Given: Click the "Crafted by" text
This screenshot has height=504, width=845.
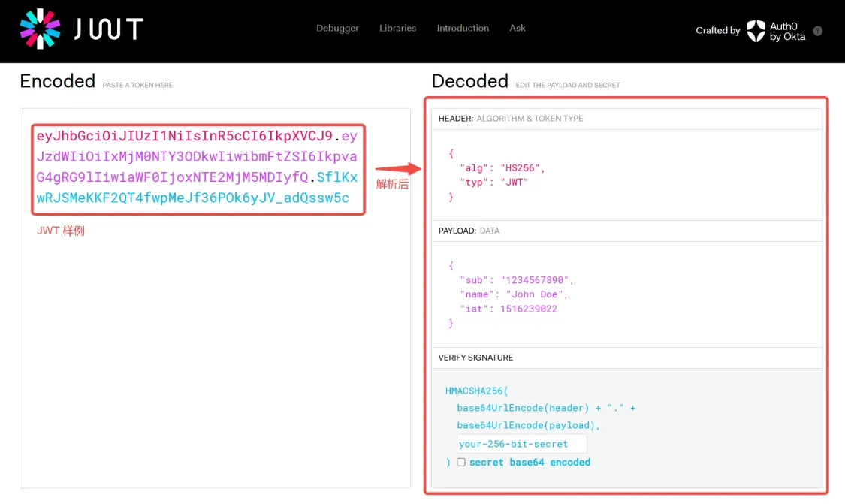Looking at the screenshot, I should point(718,31).
